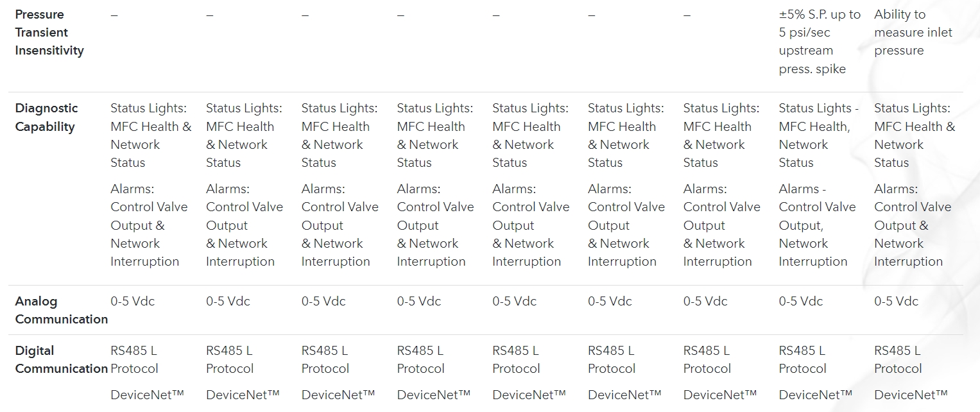
Task: Select the Analog Communication row label
Action: click(x=61, y=310)
